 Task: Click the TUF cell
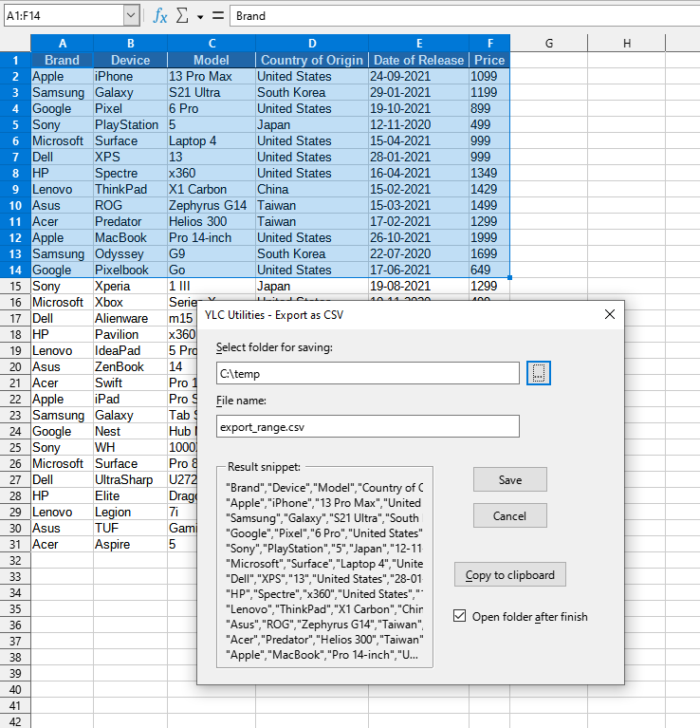click(130, 528)
